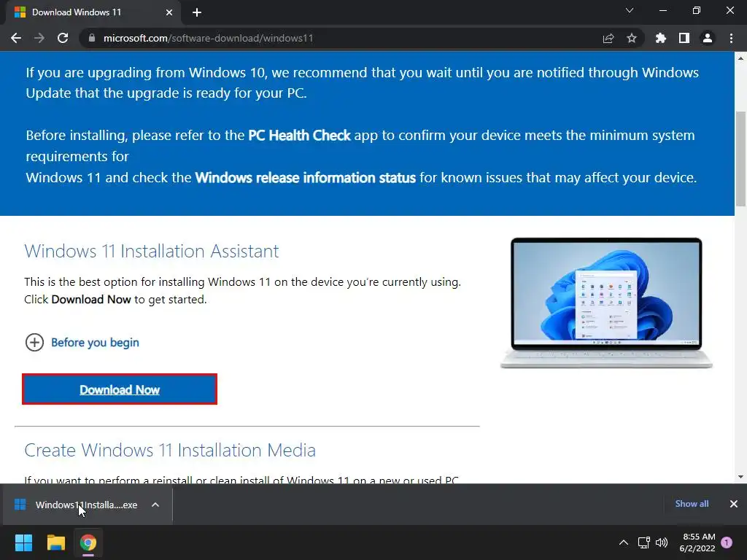Click the Download Now button

point(120,389)
